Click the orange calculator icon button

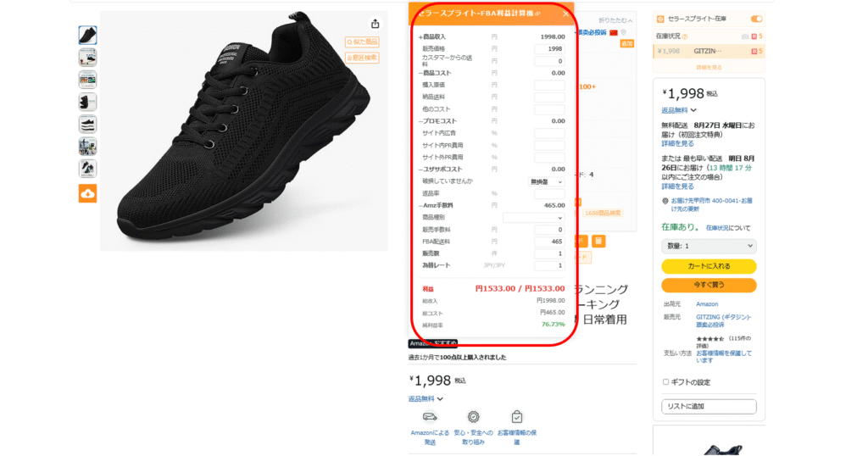click(x=598, y=241)
